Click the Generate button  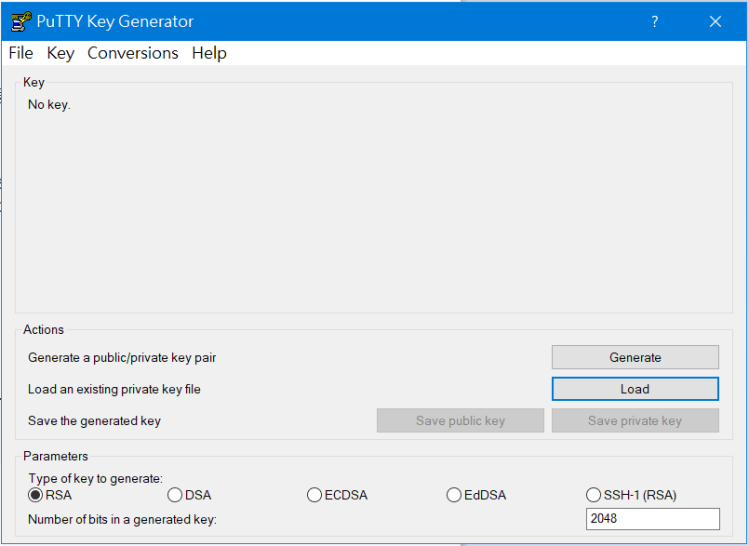(x=635, y=357)
